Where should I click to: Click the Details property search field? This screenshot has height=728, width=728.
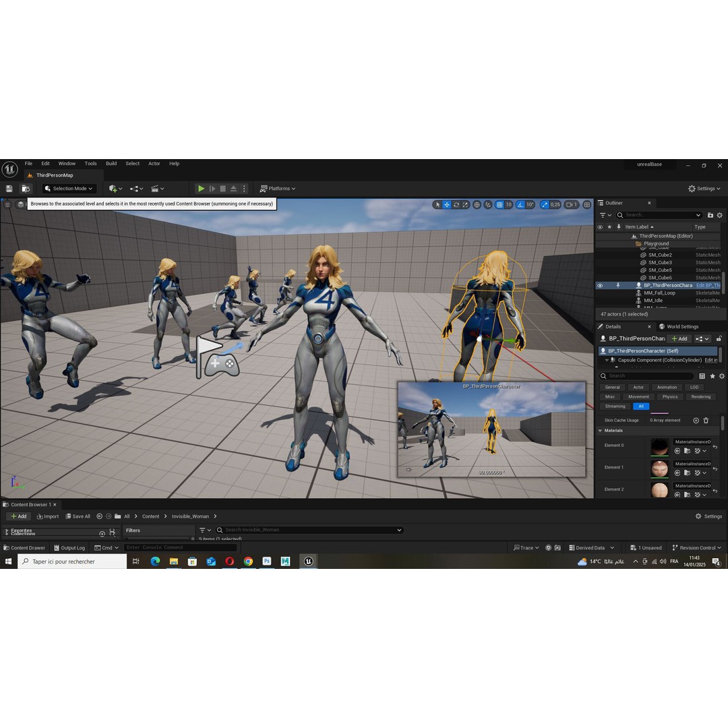[646, 375]
